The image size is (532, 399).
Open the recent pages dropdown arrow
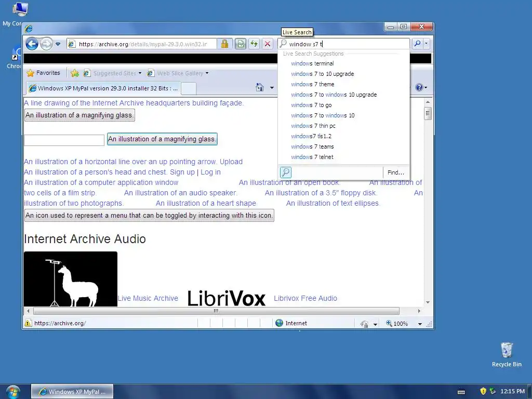point(58,44)
